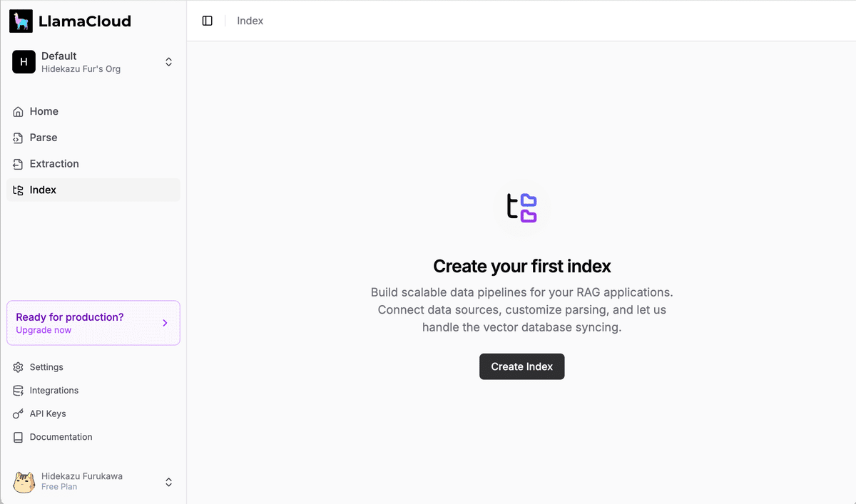The height and width of the screenshot is (504, 856).
Task: Click the Extraction sidebar icon
Action: click(19, 164)
